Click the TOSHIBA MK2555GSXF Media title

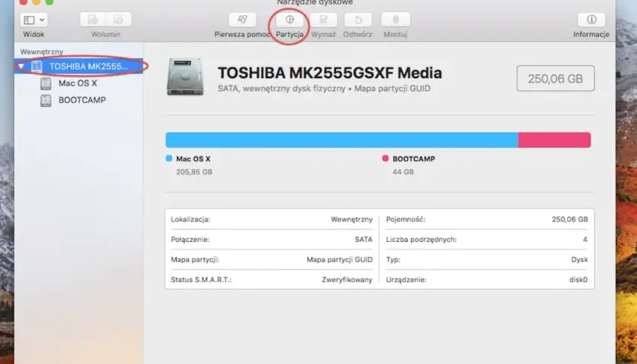coord(329,73)
